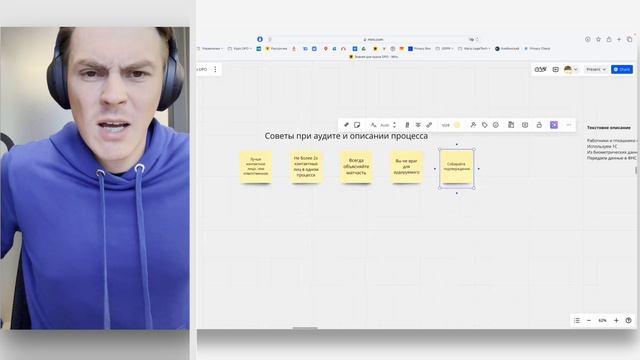Screen dimensions: 640x360
Task: Open the Present dropdown
Action: click(596, 69)
